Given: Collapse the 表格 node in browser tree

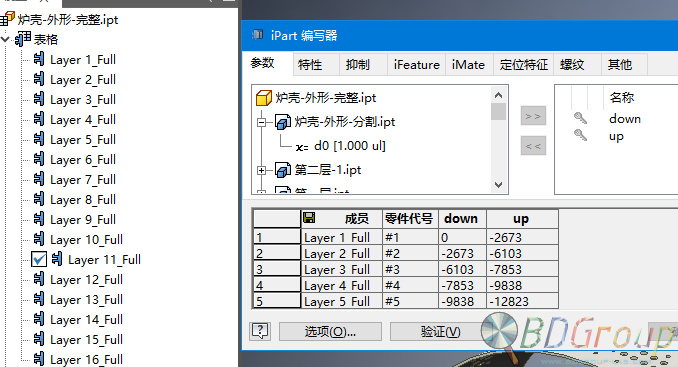Looking at the screenshot, I should pos(5,39).
